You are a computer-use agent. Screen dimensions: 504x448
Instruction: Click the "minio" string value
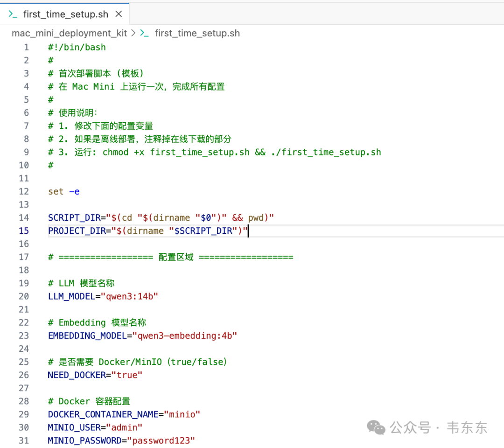(182, 414)
